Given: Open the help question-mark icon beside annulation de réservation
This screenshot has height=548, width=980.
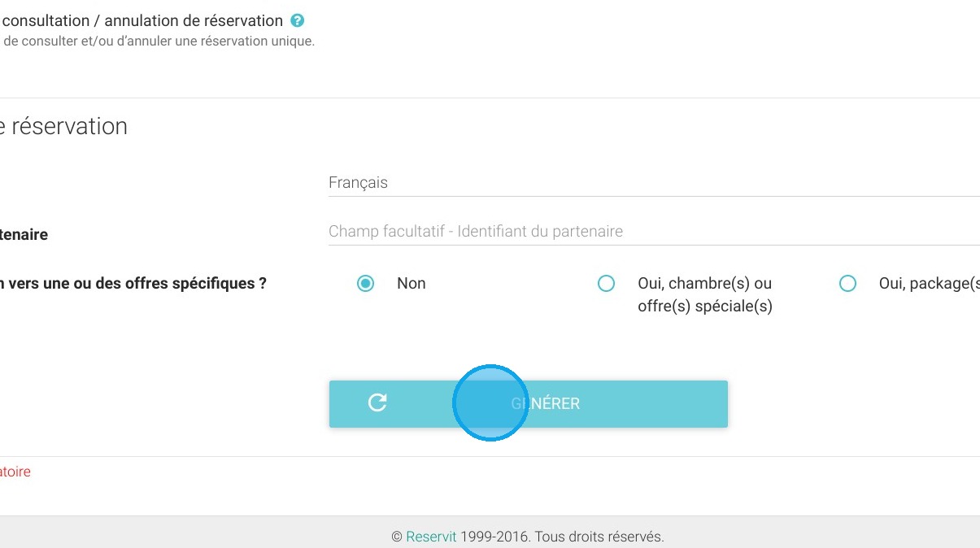Looking at the screenshot, I should (298, 21).
